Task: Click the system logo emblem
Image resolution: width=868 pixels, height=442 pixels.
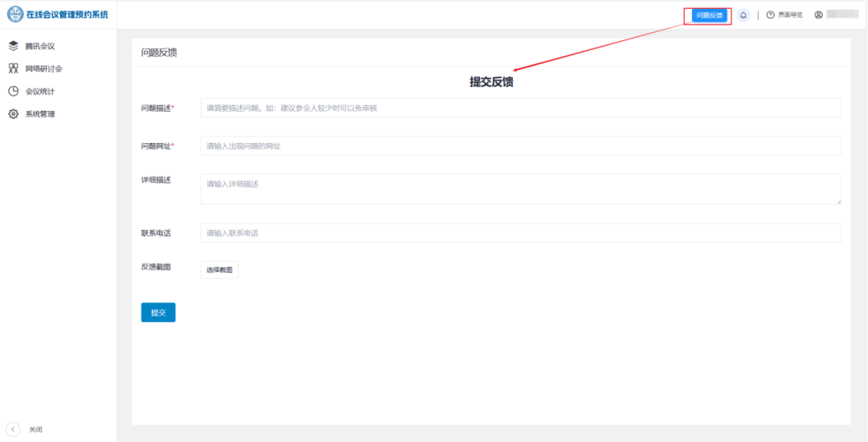Action: 15,14
